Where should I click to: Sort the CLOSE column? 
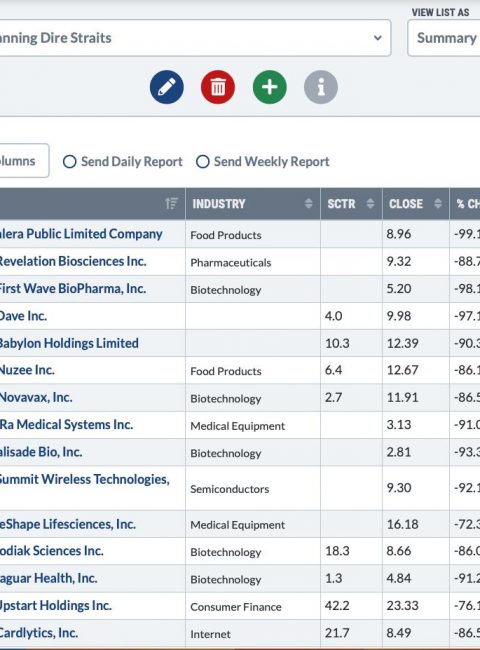pyautogui.click(x=438, y=204)
